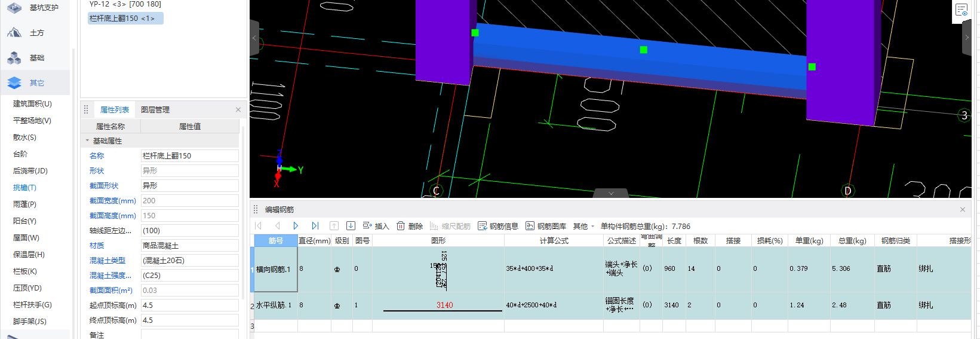980x339 pixels.
Task: Click 截面形状 value field 异形
Action: 190,185
